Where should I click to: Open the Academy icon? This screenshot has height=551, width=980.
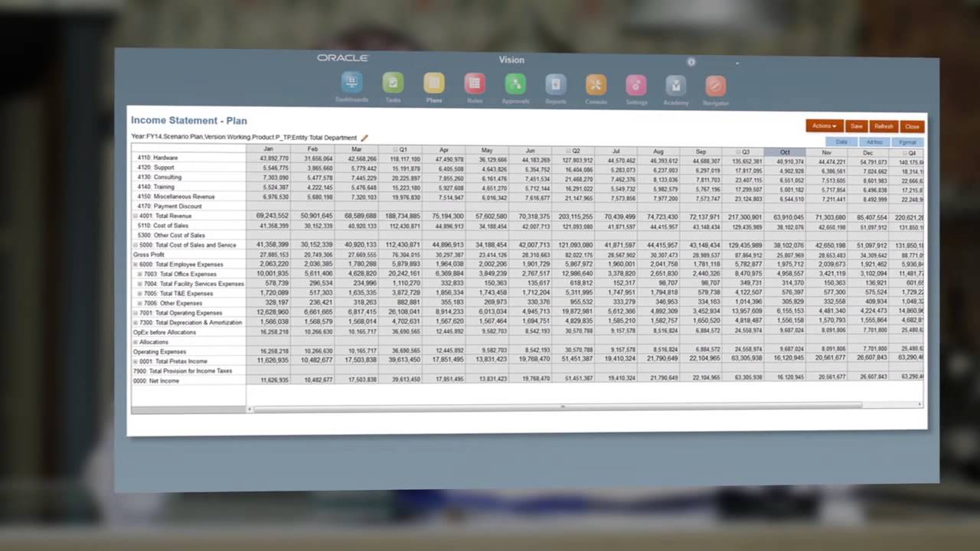click(x=675, y=85)
